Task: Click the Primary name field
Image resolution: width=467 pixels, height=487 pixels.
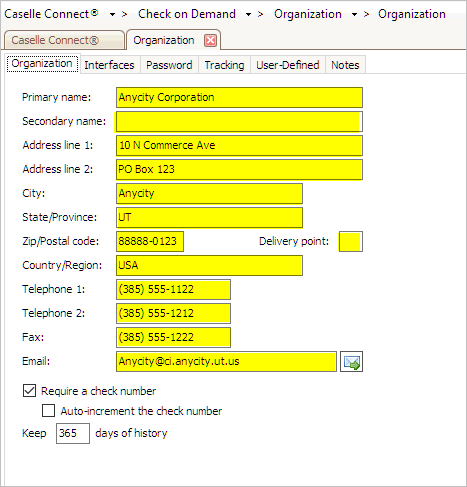Action: click(x=239, y=97)
